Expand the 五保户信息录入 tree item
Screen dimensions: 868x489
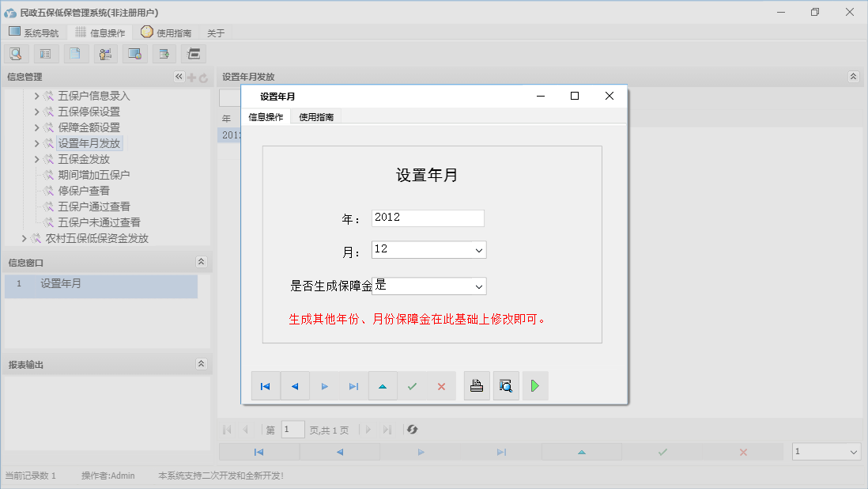point(36,96)
